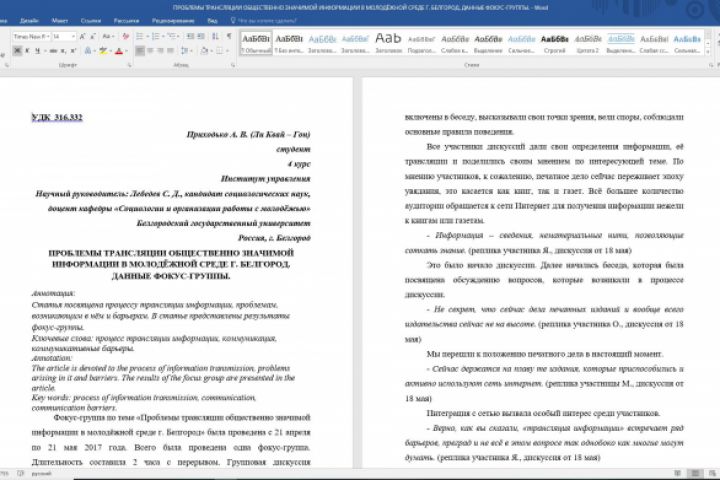Open borders dropdown arrow
Image resolution: width=720 pixels, height=480 pixels.
pos(227,51)
